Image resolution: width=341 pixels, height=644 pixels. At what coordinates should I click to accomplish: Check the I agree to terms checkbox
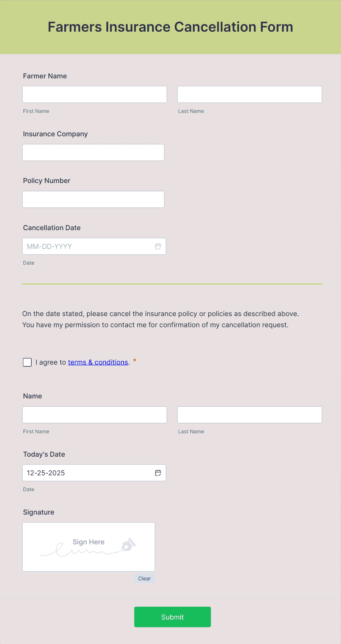[x=27, y=362]
